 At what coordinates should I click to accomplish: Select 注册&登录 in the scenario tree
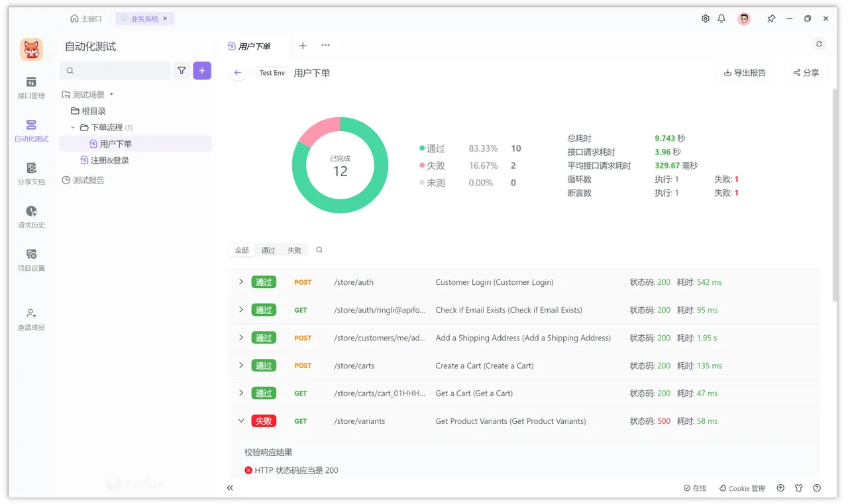pos(110,160)
